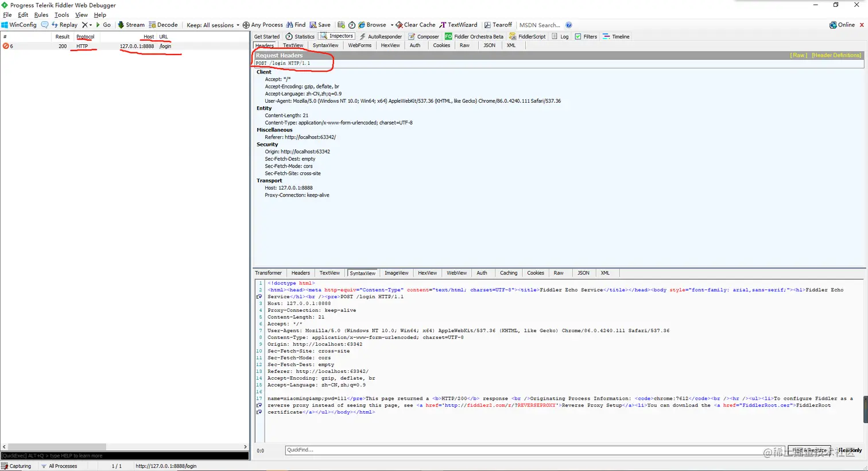Toggle the Decode option
Viewport: 868px width, 471px height.
coord(164,25)
